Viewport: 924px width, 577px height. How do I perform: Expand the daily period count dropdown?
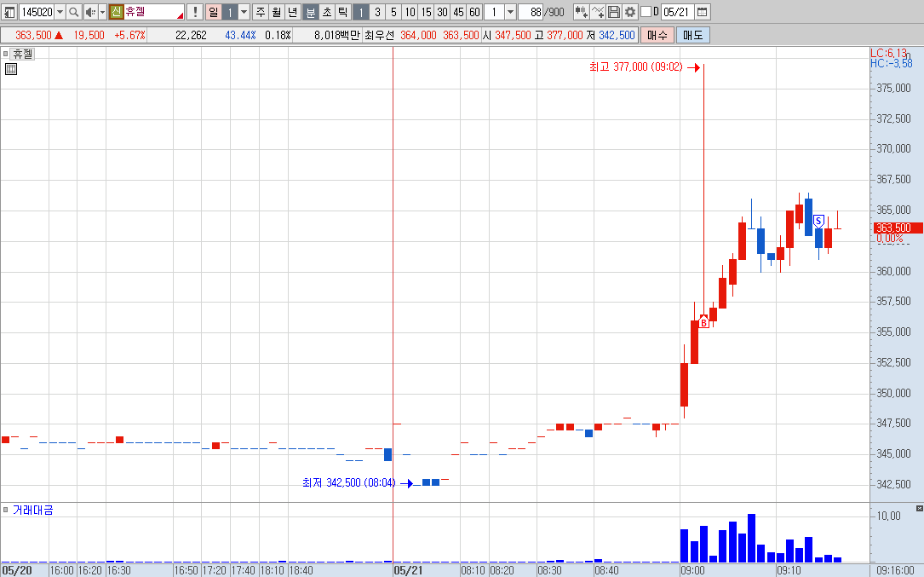(x=244, y=12)
